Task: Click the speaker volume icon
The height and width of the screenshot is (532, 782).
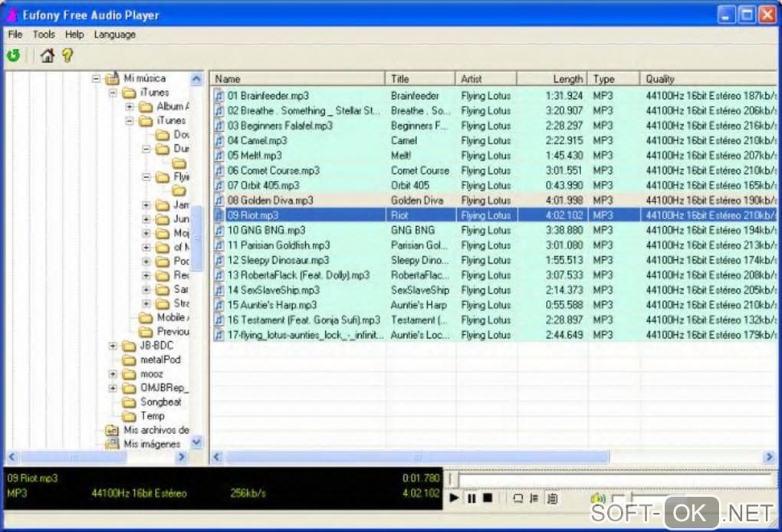Action: [x=597, y=498]
